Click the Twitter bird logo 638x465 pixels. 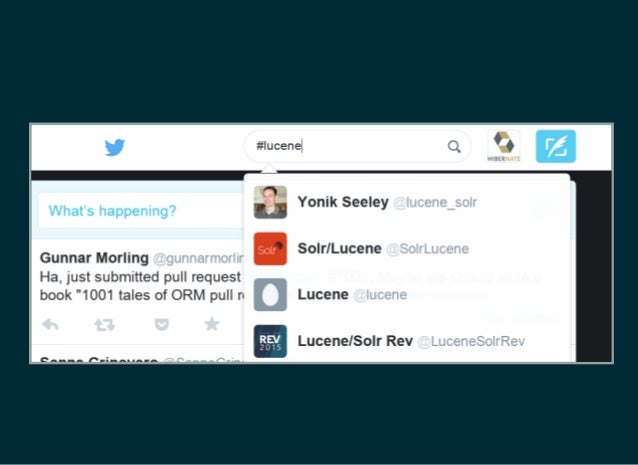115,147
